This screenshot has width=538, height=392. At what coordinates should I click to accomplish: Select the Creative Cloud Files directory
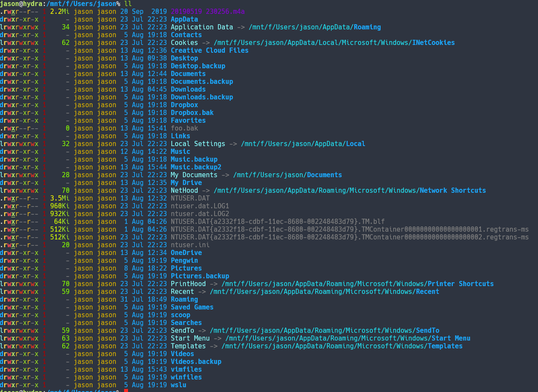[210, 50]
